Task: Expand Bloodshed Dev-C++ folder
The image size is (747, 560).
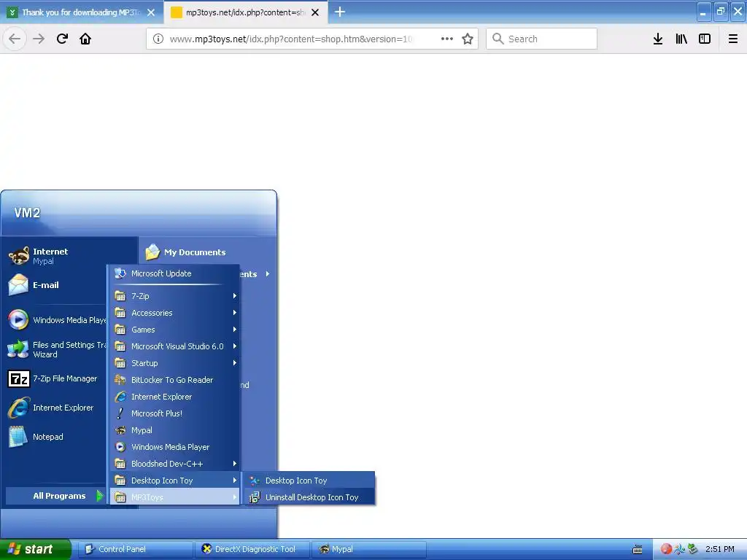Action: click(x=174, y=463)
